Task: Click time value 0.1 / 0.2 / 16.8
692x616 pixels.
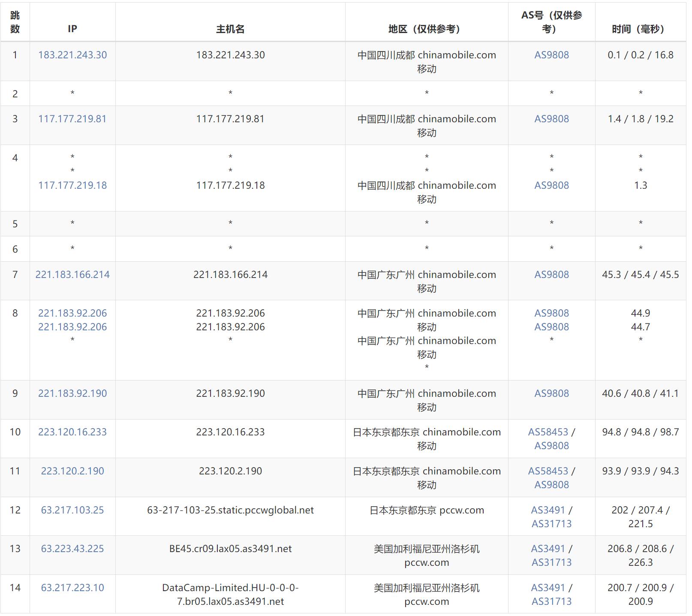Action: 641,55
